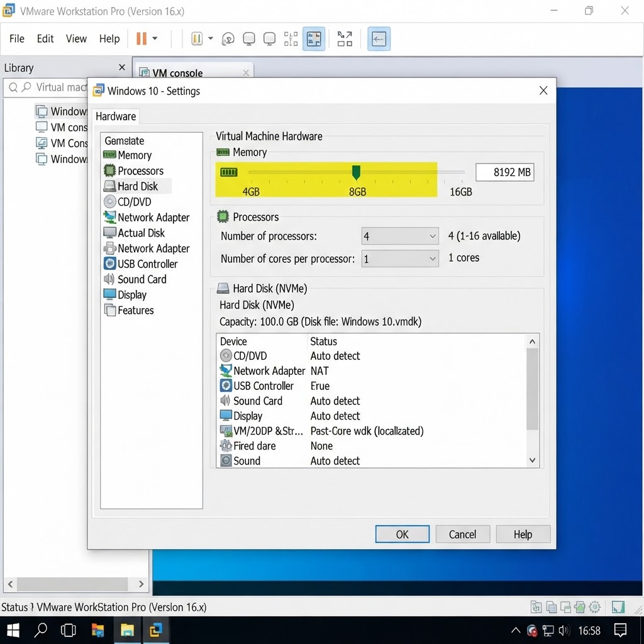Click the gear icon in status bar
The height and width of the screenshot is (644, 644).
(x=594, y=607)
